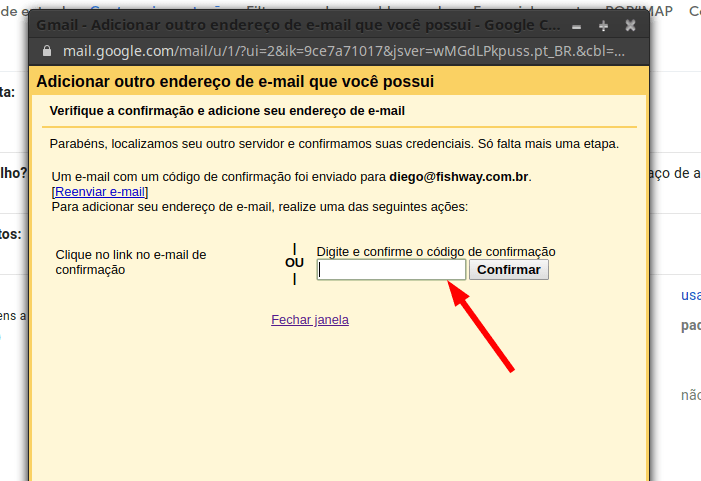Click text 'Clique no link no e-mail de confirmação'
This screenshot has width=701, height=481.
point(131,262)
